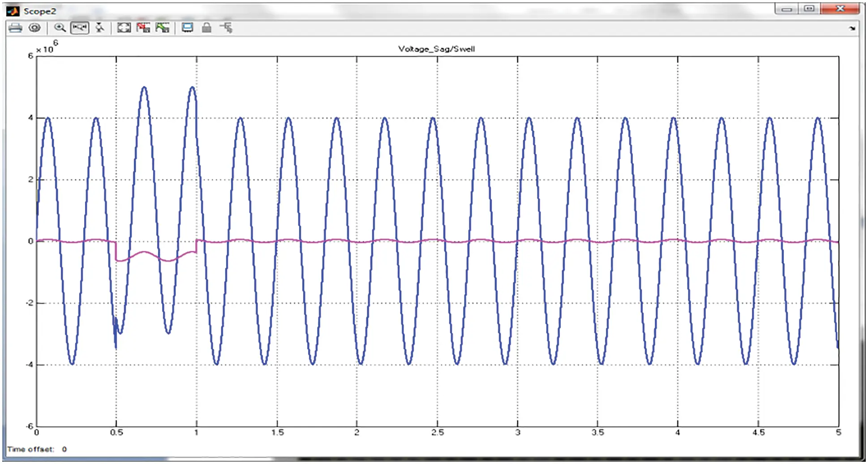
Task: Toggle the Lock axes selection padlock icon
Action: coord(206,28)
